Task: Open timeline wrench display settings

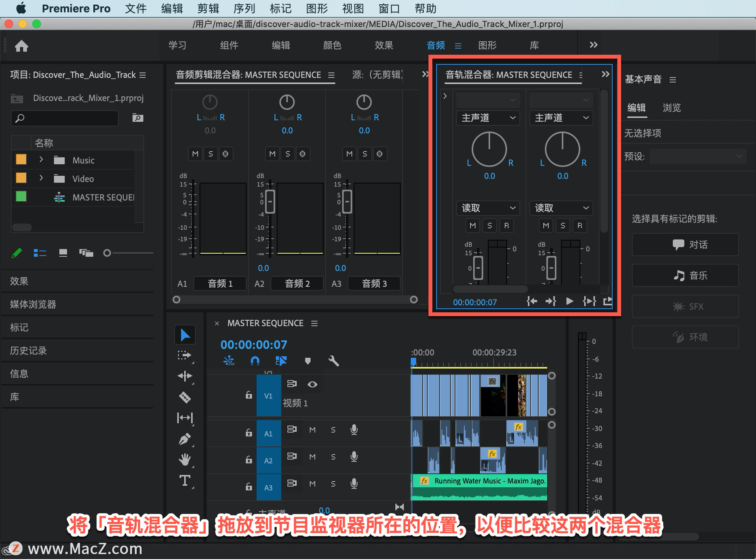Action: 334,360
